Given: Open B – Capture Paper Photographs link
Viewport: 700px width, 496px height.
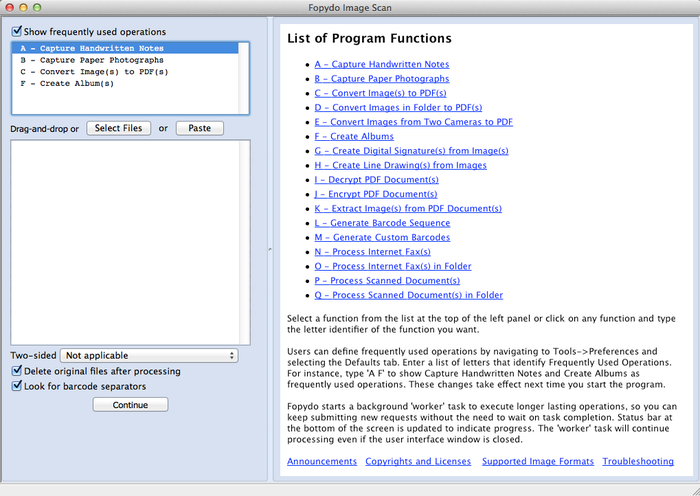Looking at the screenshot, I should (382, 79).
